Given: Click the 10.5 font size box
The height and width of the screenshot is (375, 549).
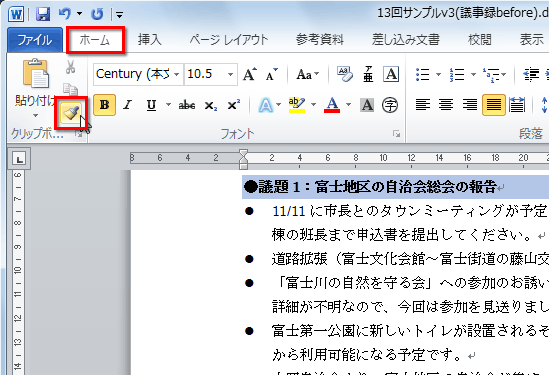Looking at the screenshot, I should pos(206,74).
